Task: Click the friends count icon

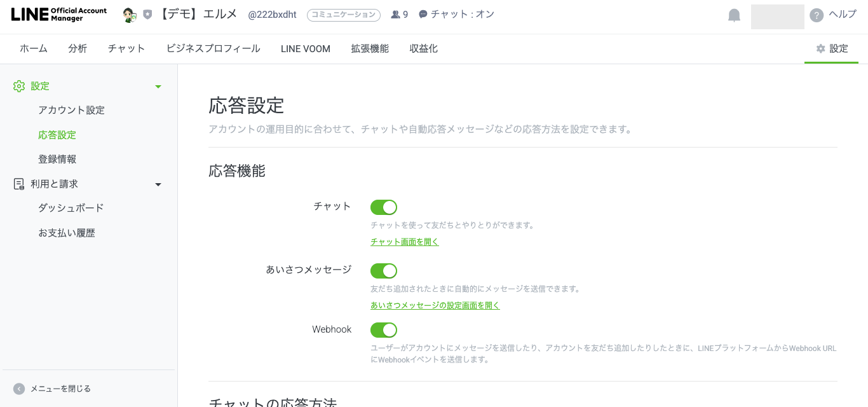Action: tap(395, 15)
